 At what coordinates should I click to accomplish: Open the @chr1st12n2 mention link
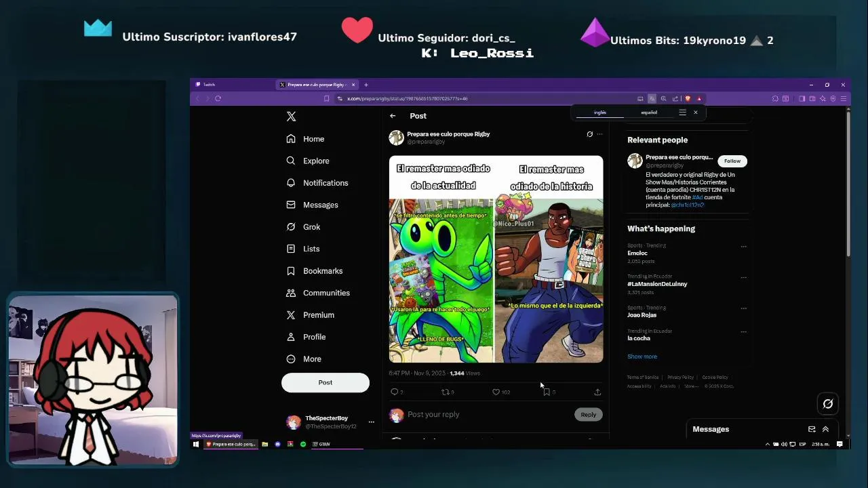pyautogui.click(x=688, y=205)
